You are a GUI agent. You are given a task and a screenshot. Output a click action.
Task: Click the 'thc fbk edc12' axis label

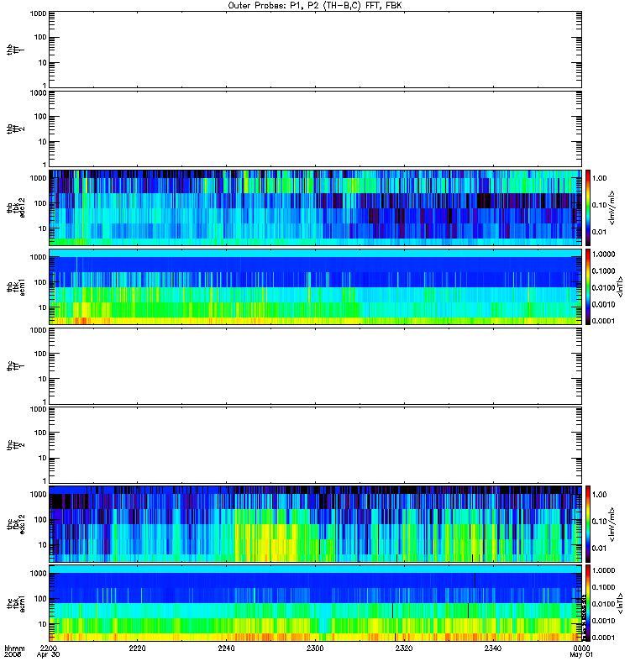(x=15, y=524)
